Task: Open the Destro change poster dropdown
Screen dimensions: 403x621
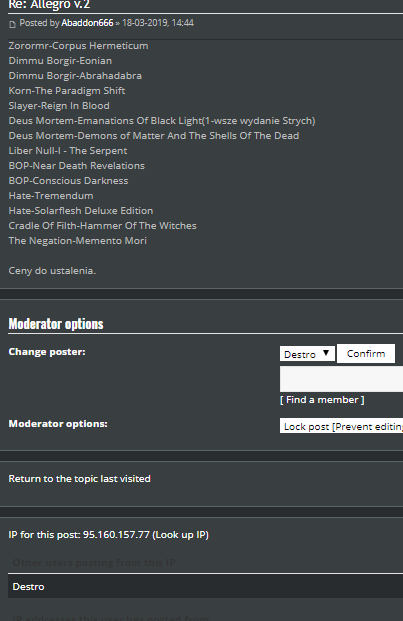Action: pos(307,354)
